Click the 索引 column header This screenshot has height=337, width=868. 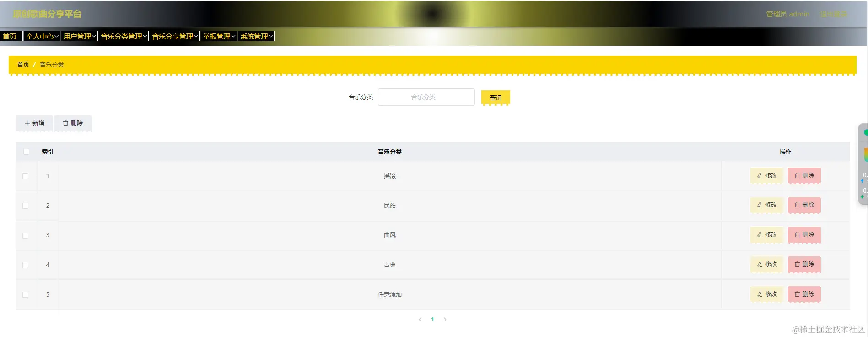pos(48,152)
